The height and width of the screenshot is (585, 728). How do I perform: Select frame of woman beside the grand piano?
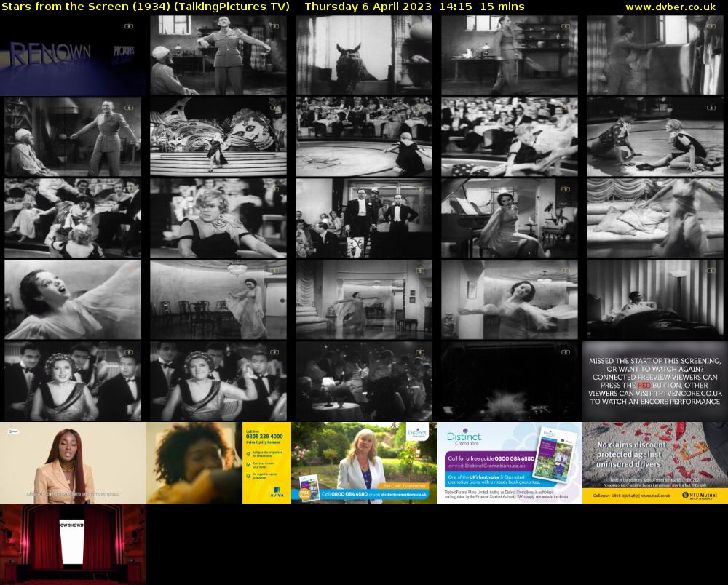point(510,218)
